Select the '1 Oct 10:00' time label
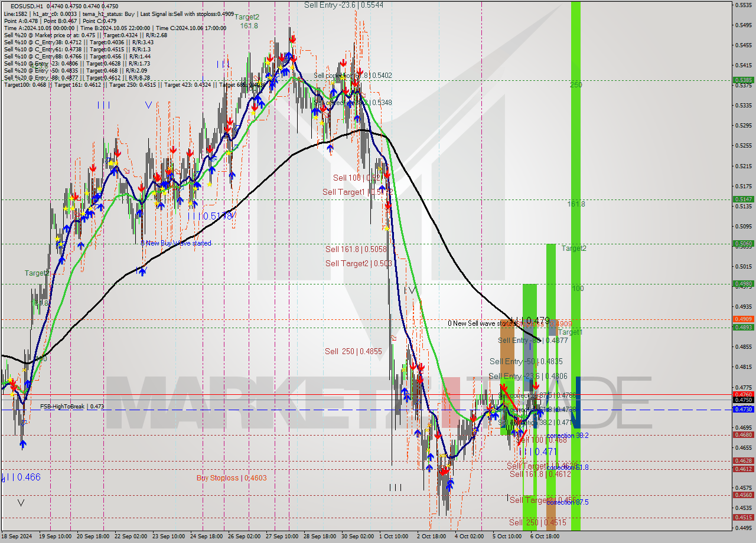The height and width of the screenshot is (543, 756). (x=394, y=537)
